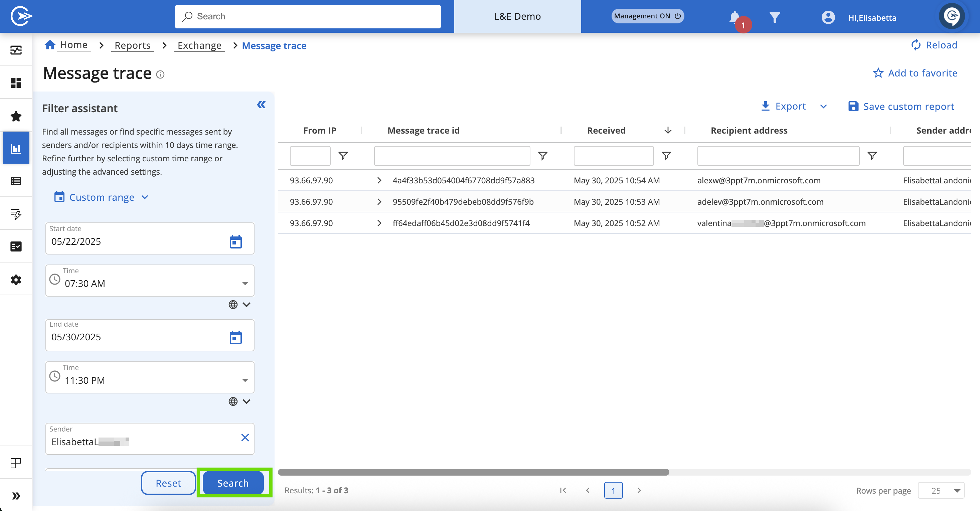Screen dimensions: 980x511
Task: Click Message trace id column filter icon
Action: [x=542, y=156]
